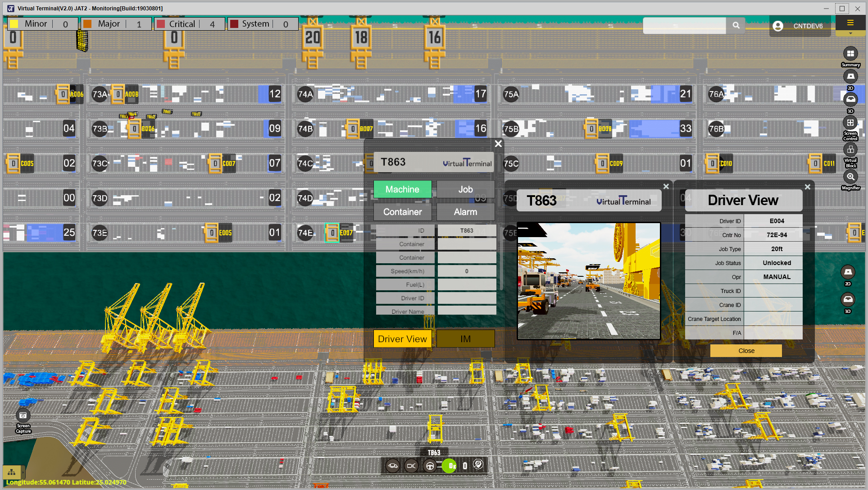Open the Virtual Block tool

click(850, 150)
